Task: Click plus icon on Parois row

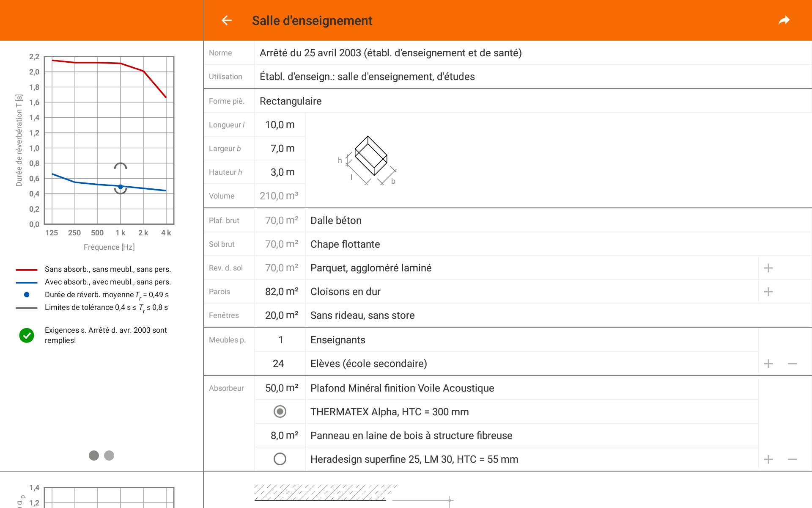Action: (768, 292)
